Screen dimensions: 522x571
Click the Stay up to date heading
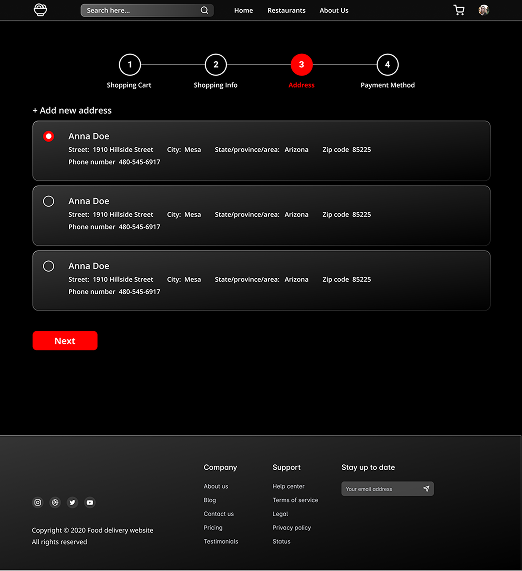[368, 467]
